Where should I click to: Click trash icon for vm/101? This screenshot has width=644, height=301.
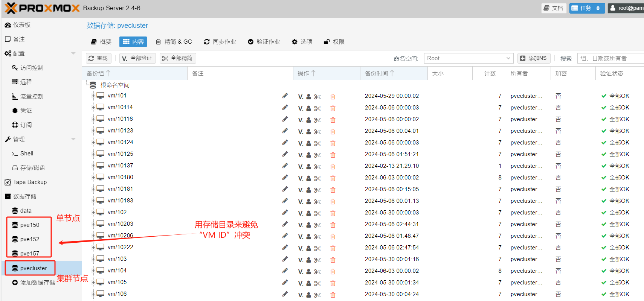pyautogui.click(x=333, y=97)
